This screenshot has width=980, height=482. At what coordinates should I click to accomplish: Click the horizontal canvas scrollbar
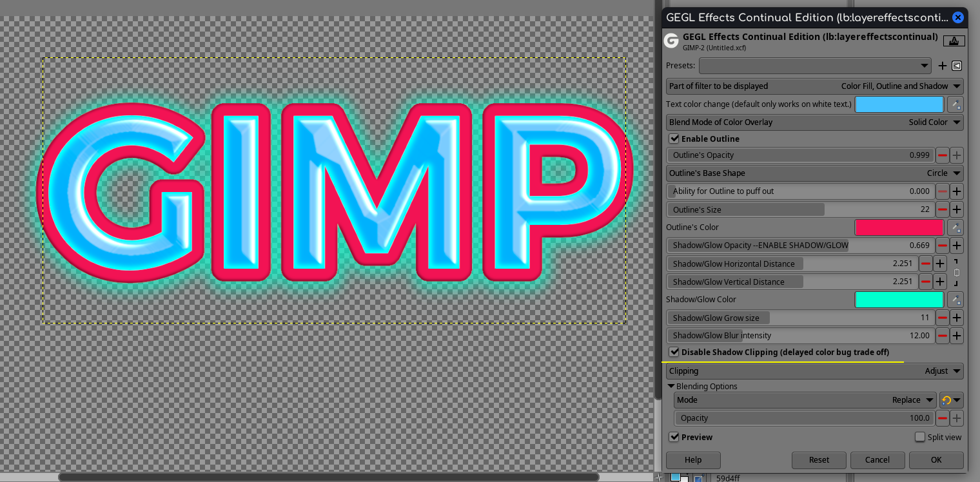coord(329,477)
